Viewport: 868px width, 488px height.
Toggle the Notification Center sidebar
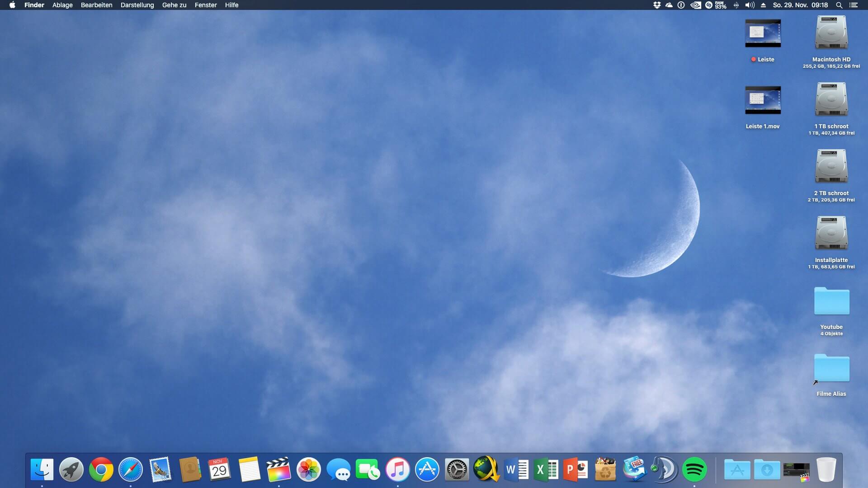point(853,5)
